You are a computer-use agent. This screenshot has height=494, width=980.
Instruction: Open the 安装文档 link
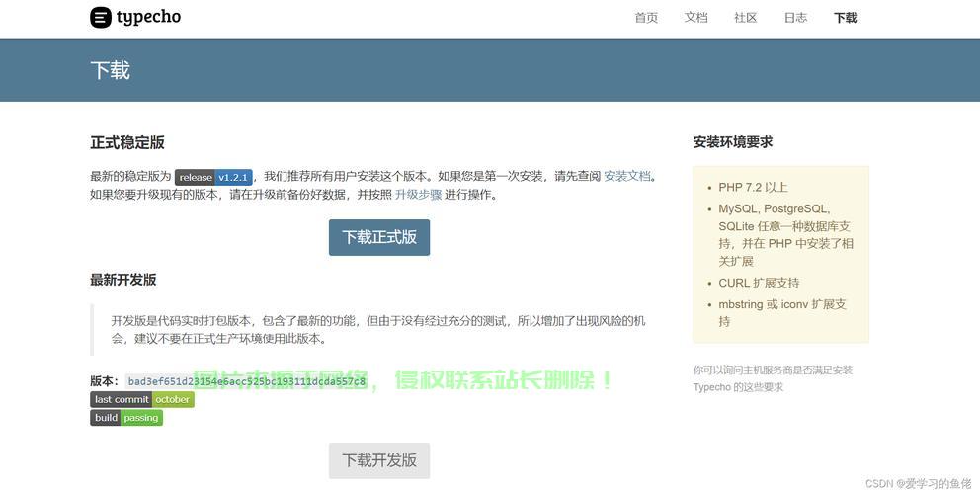click(x=627, y=176)
